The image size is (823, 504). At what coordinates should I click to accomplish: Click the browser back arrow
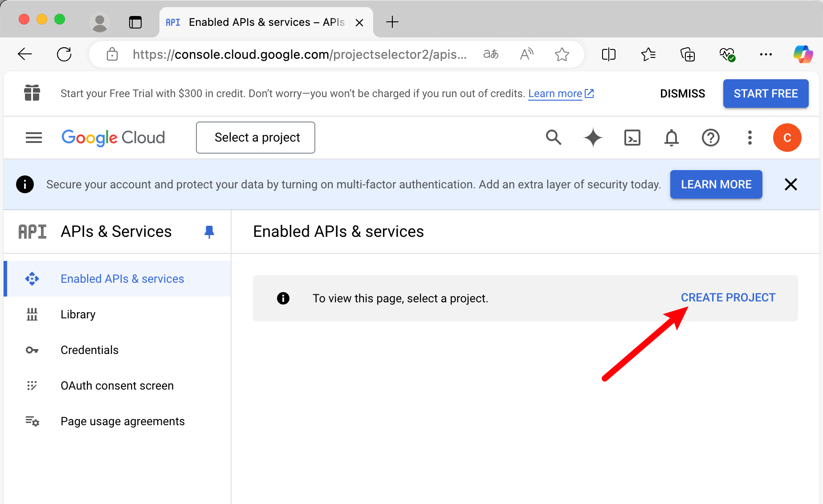[x=25, y=54]
